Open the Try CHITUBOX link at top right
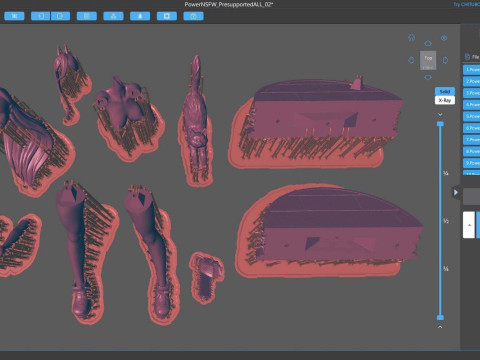The height and width of the screenshot is (360, 480). 466,5
